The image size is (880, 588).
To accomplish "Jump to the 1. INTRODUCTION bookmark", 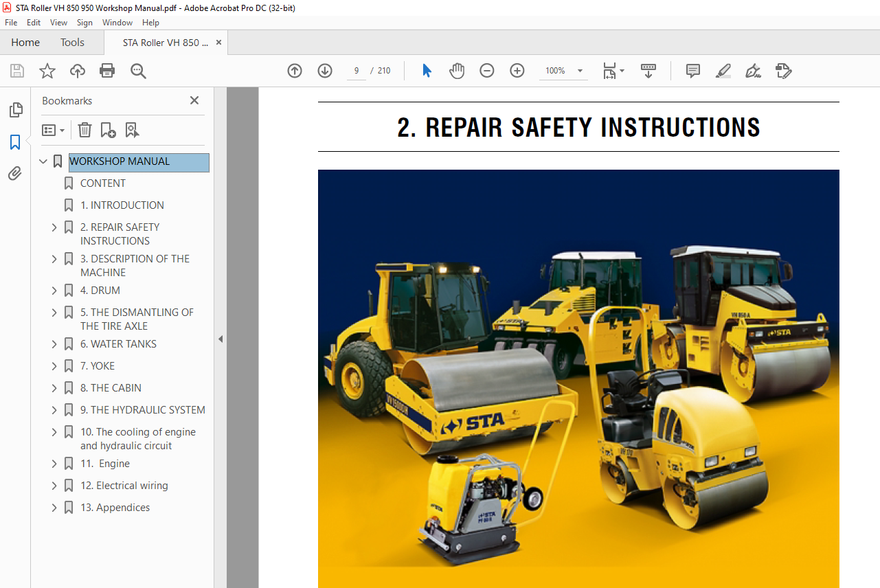I will tap(122, 205).
